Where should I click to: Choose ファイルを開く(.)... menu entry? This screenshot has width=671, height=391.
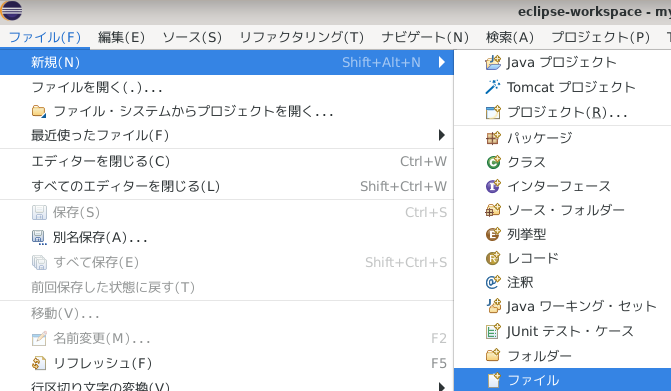tap(227, 87)
